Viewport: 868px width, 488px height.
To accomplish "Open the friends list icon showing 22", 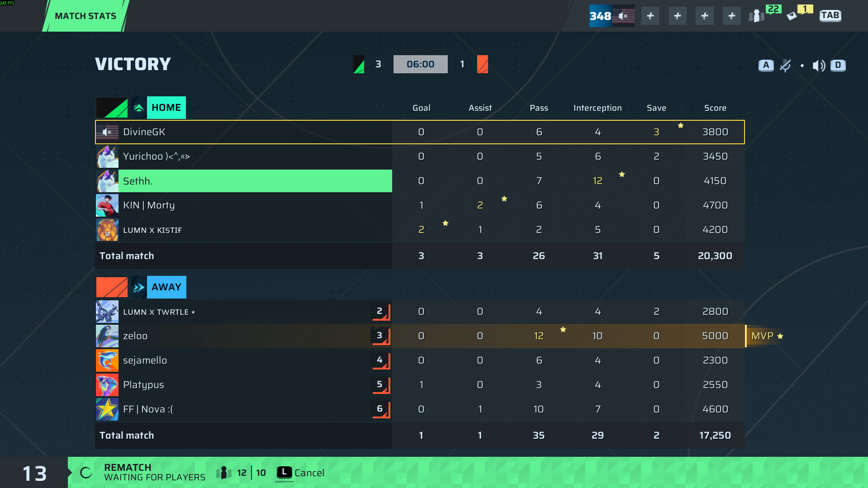I will [x=756, y=16].
